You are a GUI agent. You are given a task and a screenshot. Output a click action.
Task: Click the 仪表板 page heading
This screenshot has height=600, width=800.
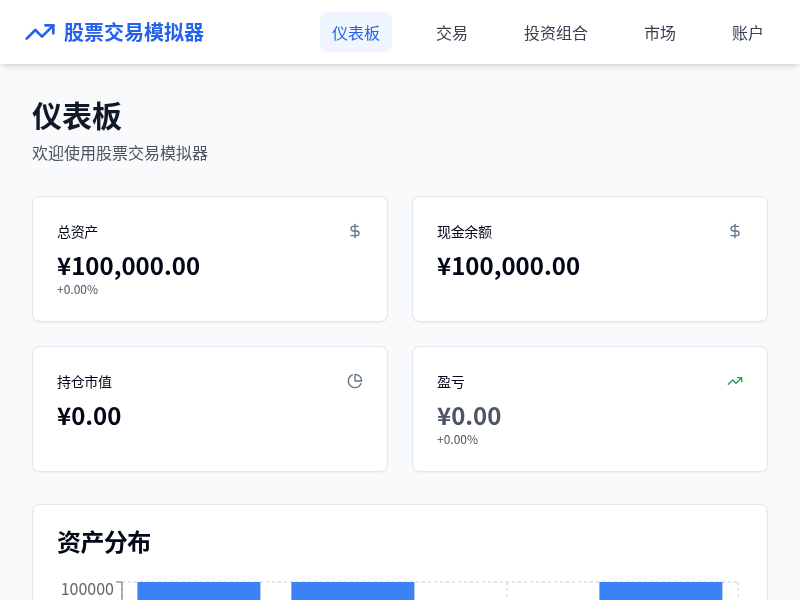pos(77,116)
